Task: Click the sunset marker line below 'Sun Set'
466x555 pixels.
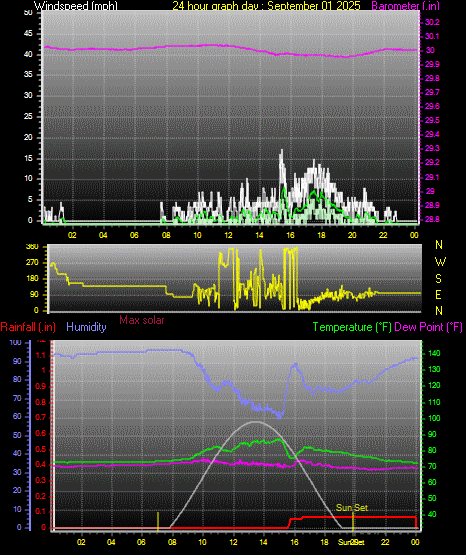Action: pos(353,521)
